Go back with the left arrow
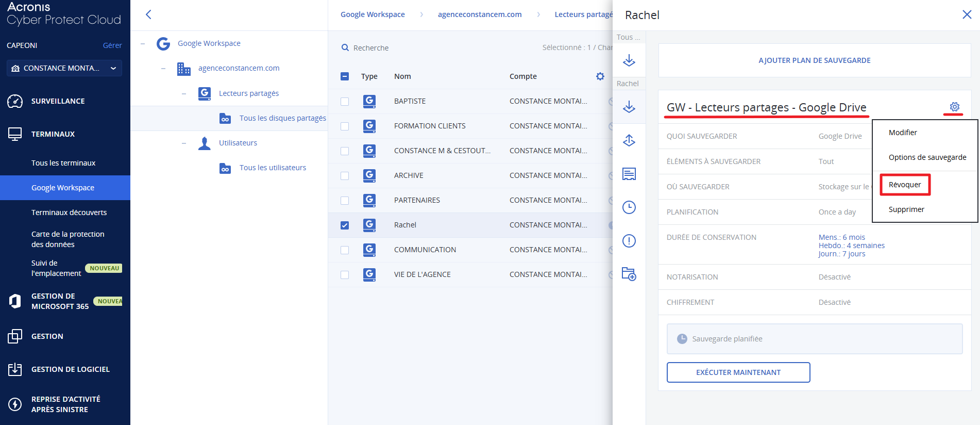Screen dimensions: 980x425 (x=148, y=14)
